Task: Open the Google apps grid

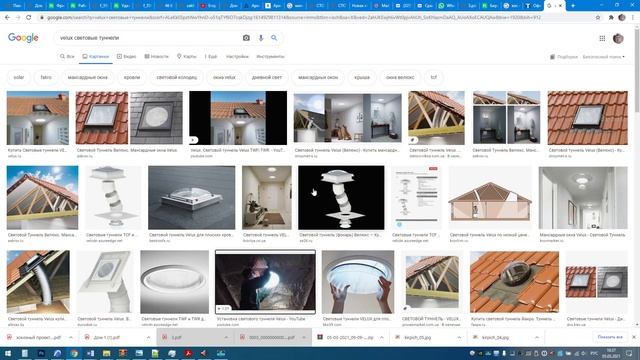Action: point(602,38)
